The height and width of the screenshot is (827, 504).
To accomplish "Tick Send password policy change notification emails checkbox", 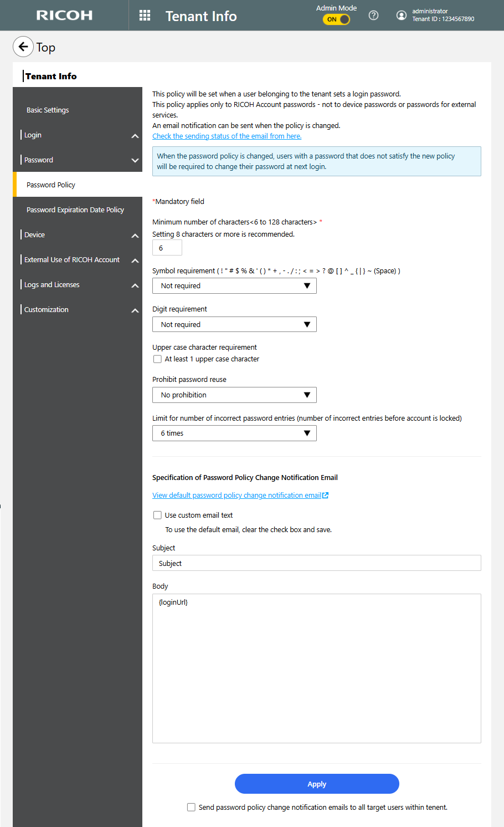I will [x=191, y=808].
